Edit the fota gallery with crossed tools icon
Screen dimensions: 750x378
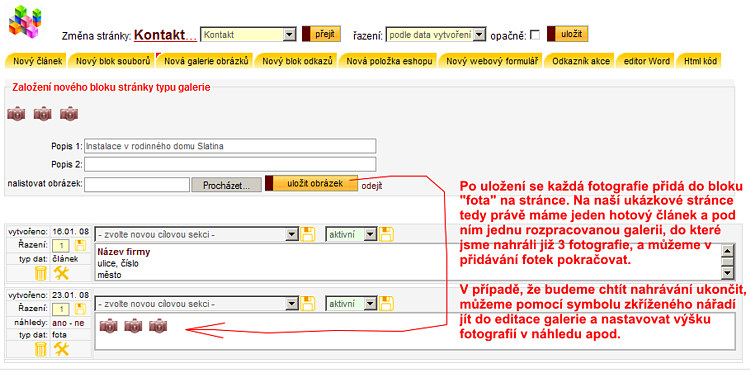pos(61,349)
